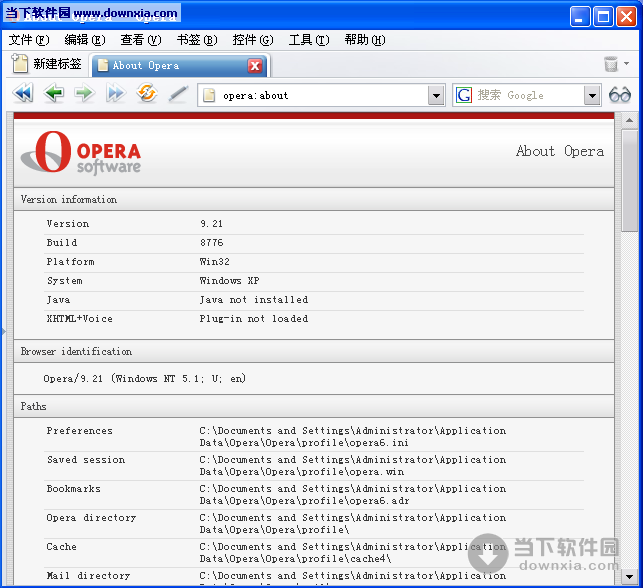
Task: Click the Mail directory label
Action: [89, 576]
